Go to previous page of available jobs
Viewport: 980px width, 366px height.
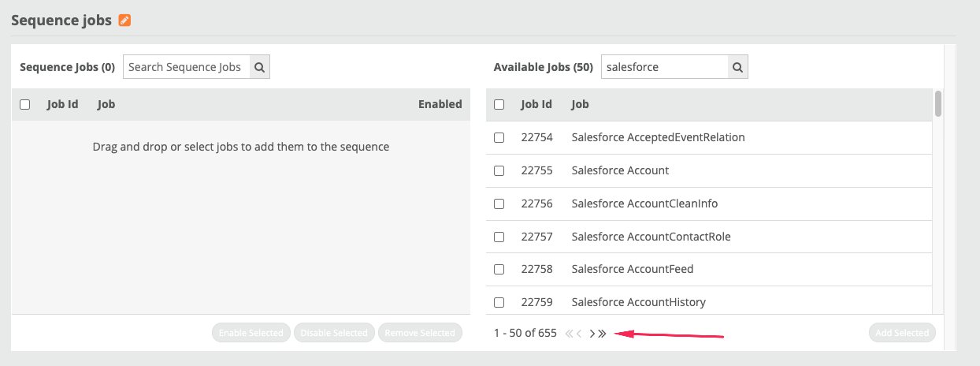[x=579, y=334]
